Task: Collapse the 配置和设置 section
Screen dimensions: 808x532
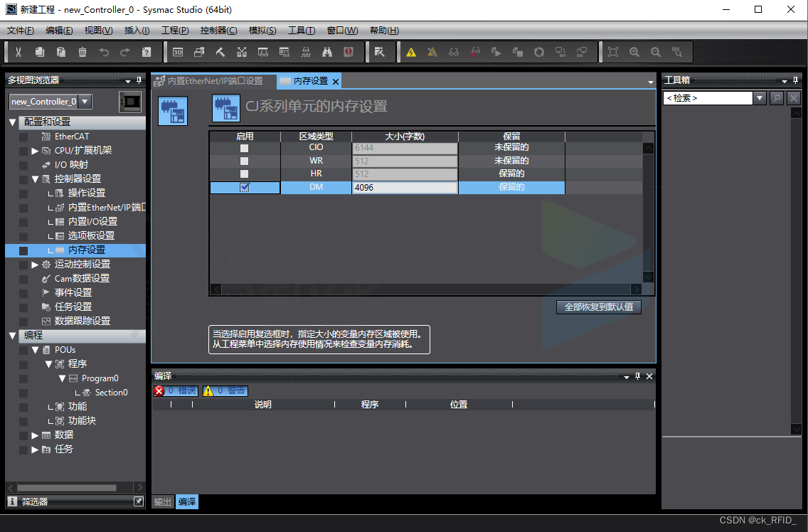Action: [12, 122]
